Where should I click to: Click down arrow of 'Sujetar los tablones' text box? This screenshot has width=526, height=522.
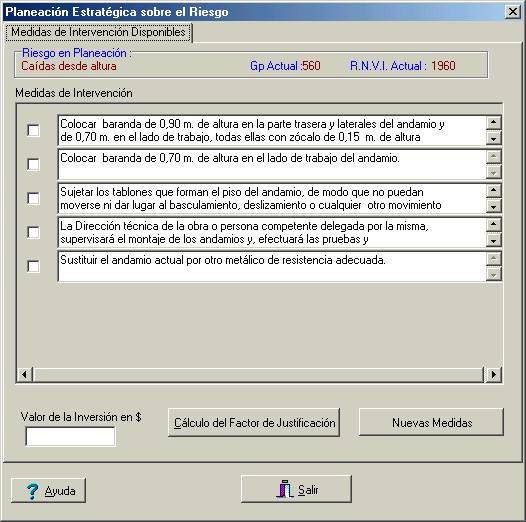(x=493, y=206)
